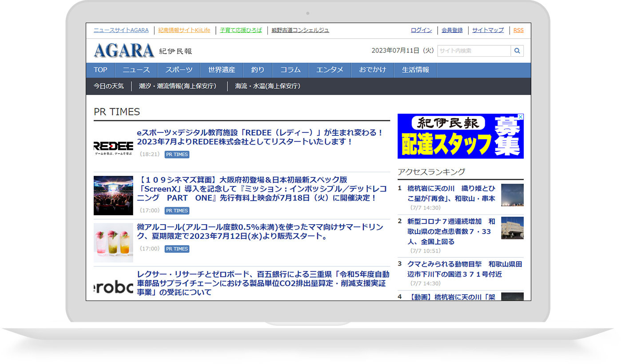Open ranking article 橋杭岩に天の川 織り姫とひこ星

click(x=451, y=194)
